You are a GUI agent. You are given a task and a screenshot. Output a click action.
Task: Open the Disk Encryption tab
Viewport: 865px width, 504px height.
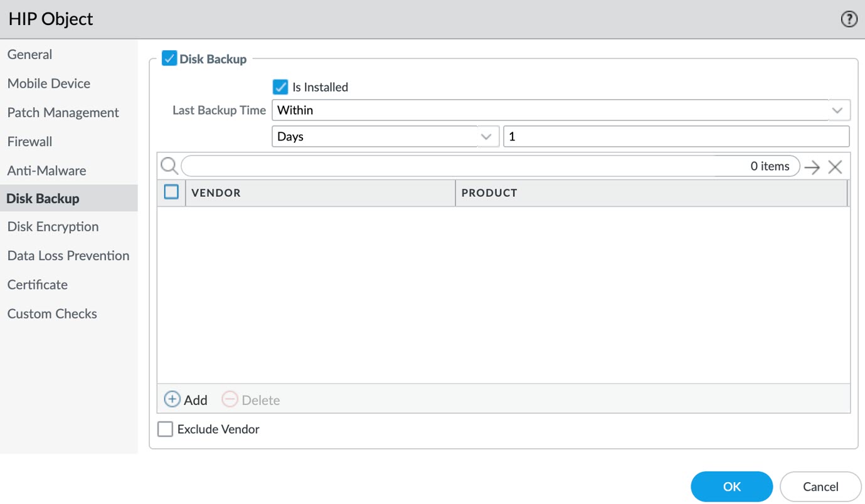tap(53, 227)
